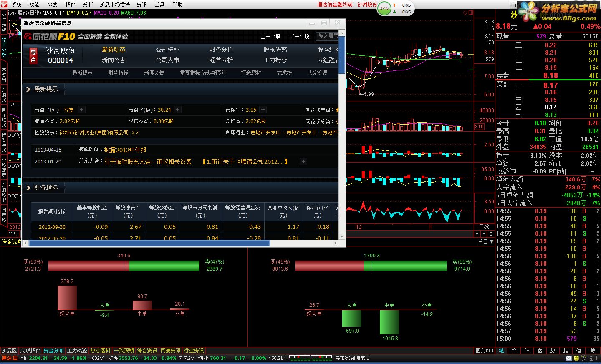The image size is (601, 364).
Task: Select the 势 trend view toggle
Action: click(x=553, y=351)
